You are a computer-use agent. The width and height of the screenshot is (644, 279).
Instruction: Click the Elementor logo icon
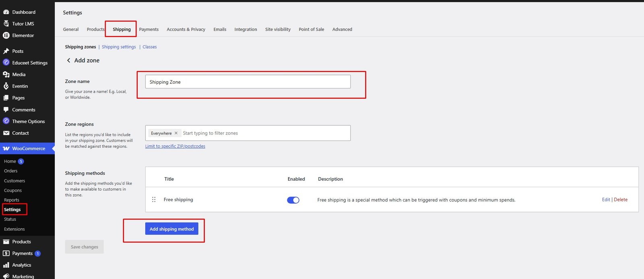pos(6,35)
